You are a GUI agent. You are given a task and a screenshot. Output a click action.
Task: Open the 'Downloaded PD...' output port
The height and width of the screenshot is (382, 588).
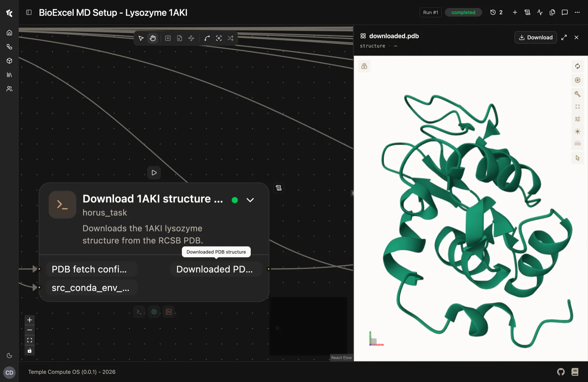216,269
